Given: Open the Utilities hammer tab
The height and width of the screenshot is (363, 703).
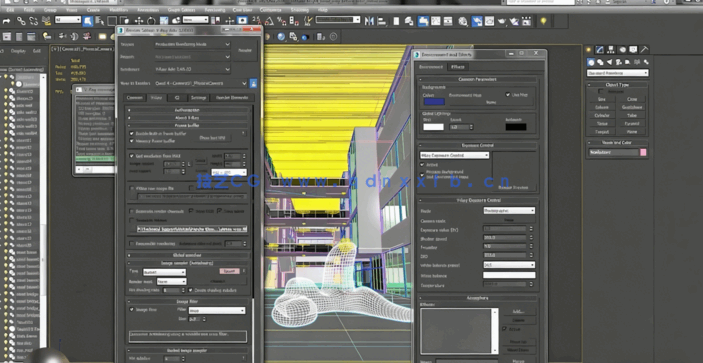Looking at the screenshot, I should 644,50.
